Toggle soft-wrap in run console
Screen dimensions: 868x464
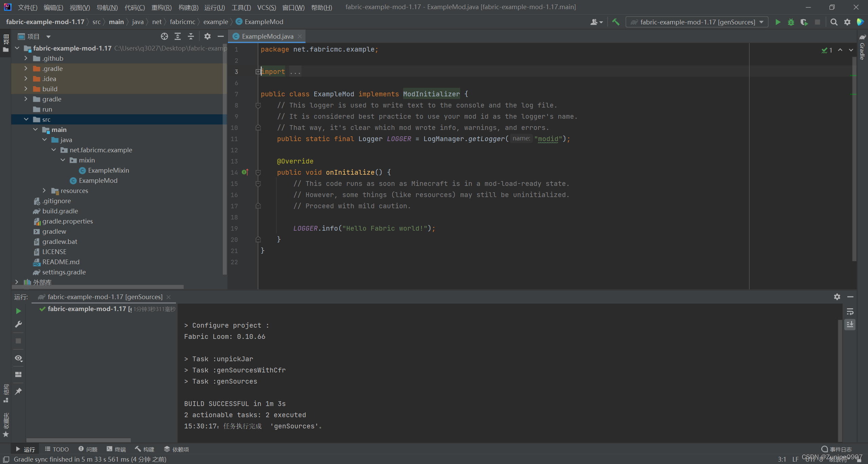pos(850,312)
